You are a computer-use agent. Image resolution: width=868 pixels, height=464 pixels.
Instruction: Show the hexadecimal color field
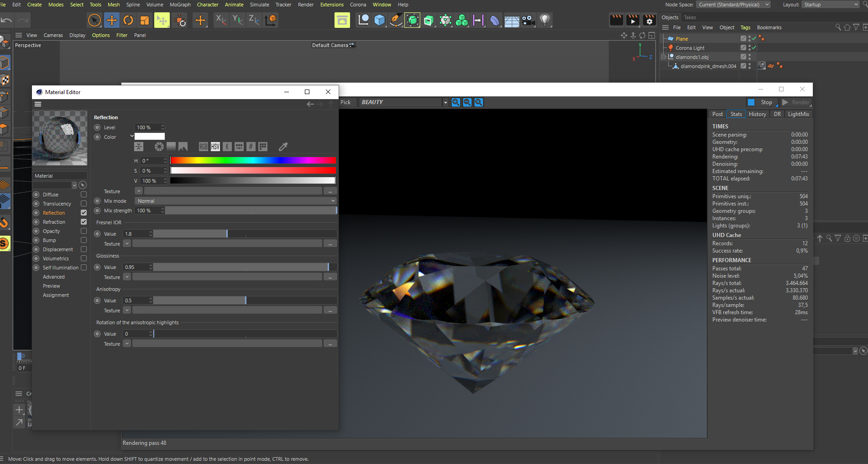[x=251, y=147]
